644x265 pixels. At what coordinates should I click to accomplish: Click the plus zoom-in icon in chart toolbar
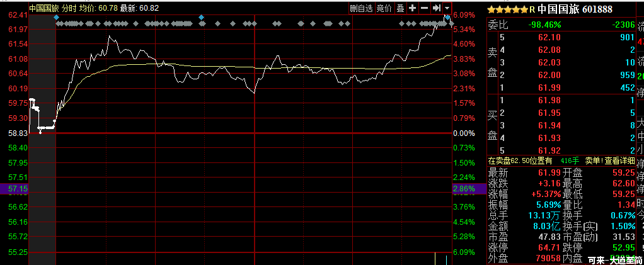click(412, 8)
